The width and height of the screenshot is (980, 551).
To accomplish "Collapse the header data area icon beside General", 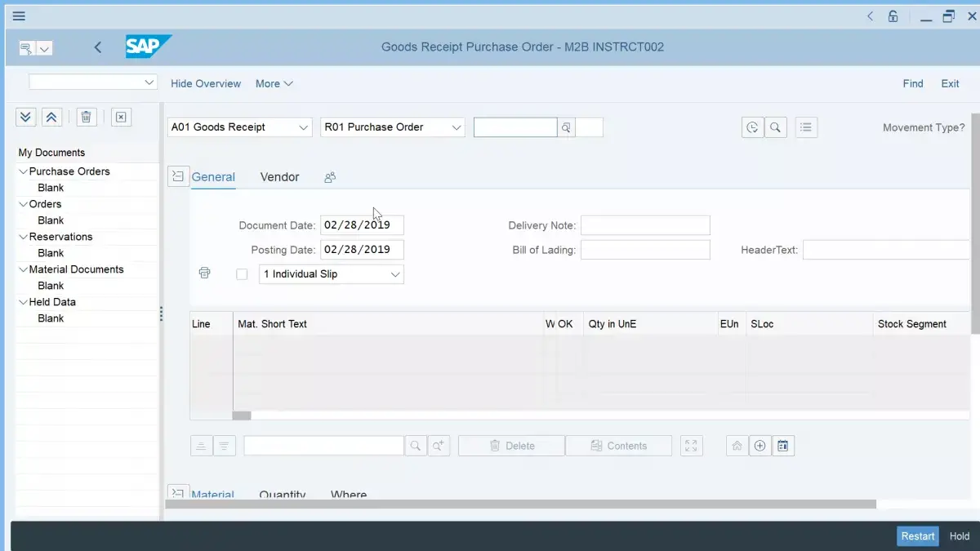I will point(178,176).
